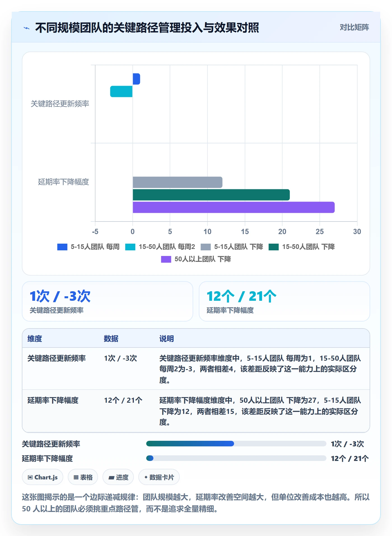Image resolution: width=392 pixels, height=536 pixels.
Task: Click the 延期率下降幅度 chart axis label
Action: point(64,182)
